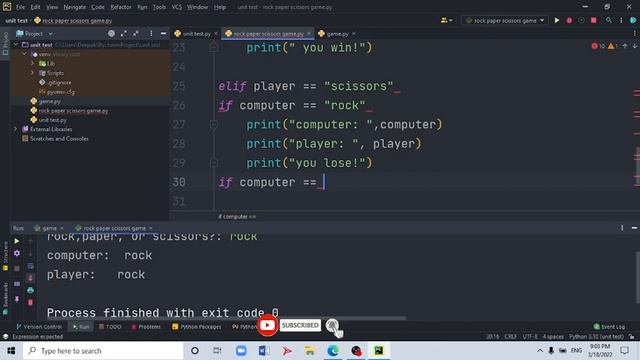
Task: Close the 'unit test.py' editor tab
Action: (x=216, y=33)
